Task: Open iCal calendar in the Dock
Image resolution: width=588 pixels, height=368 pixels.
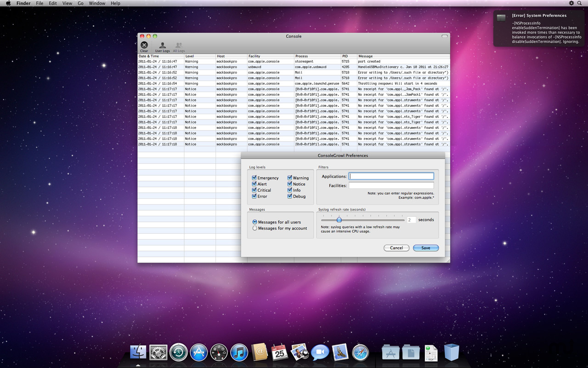Action: (280, 353)
